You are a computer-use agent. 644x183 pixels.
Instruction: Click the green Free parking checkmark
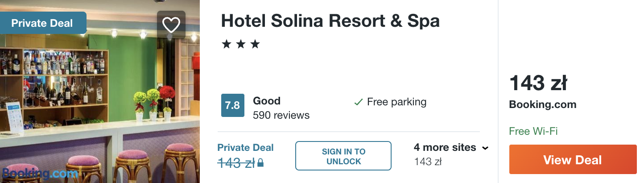(x=358, y=102)
